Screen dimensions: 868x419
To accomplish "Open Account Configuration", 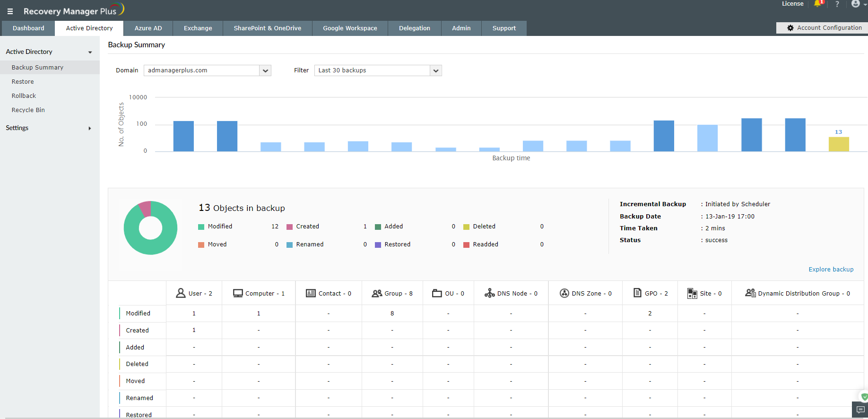I will coord(824,28).
